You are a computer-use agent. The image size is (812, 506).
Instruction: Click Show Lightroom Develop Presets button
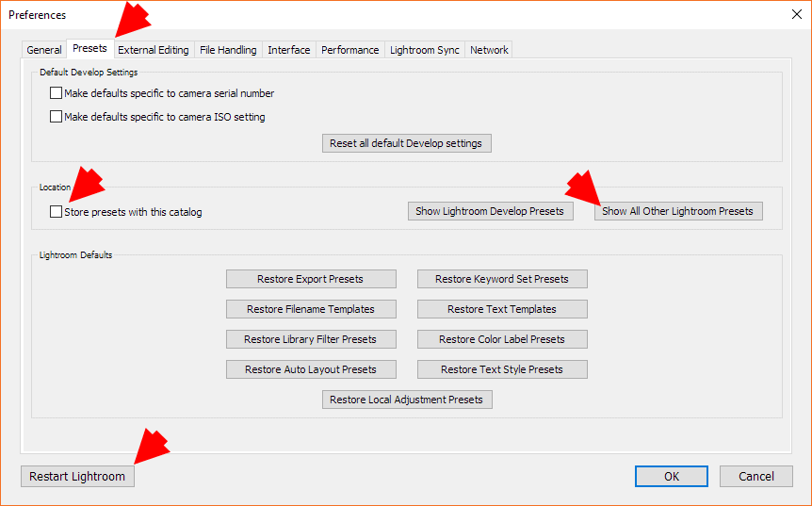click(x=491, y=211)
